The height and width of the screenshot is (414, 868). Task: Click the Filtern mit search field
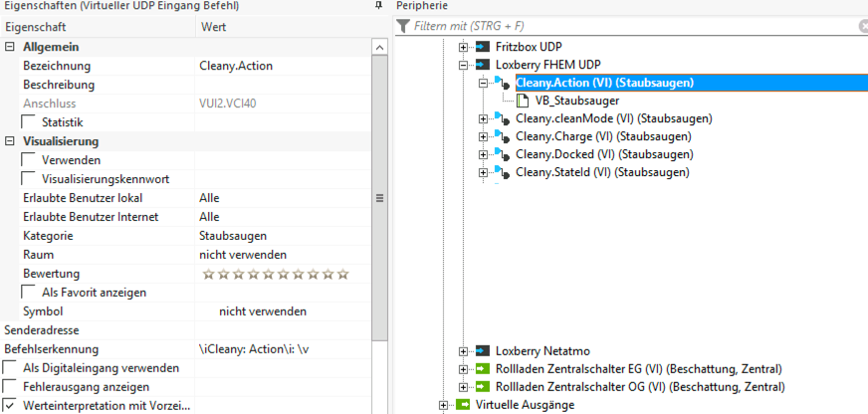(x=627, y=26)
